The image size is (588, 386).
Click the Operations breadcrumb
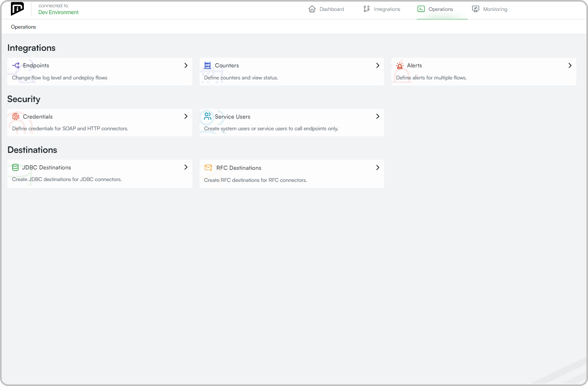click(23, 27)
